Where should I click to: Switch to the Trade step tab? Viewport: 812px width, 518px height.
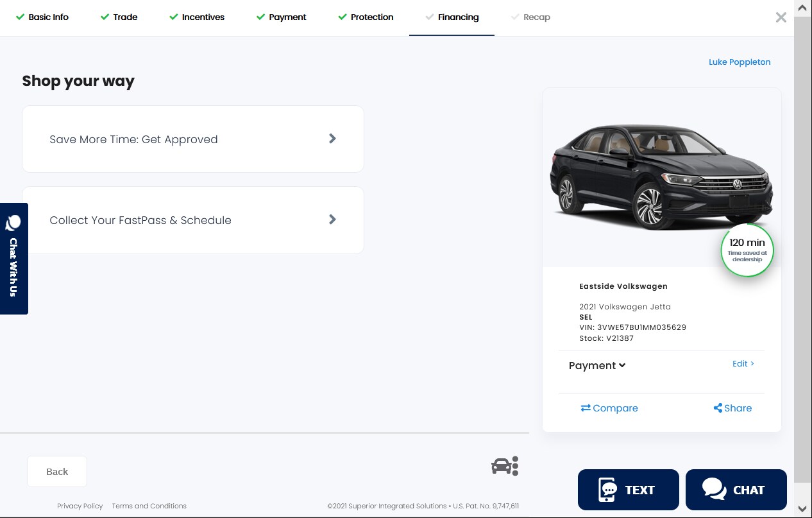click(x=119, y=17)
